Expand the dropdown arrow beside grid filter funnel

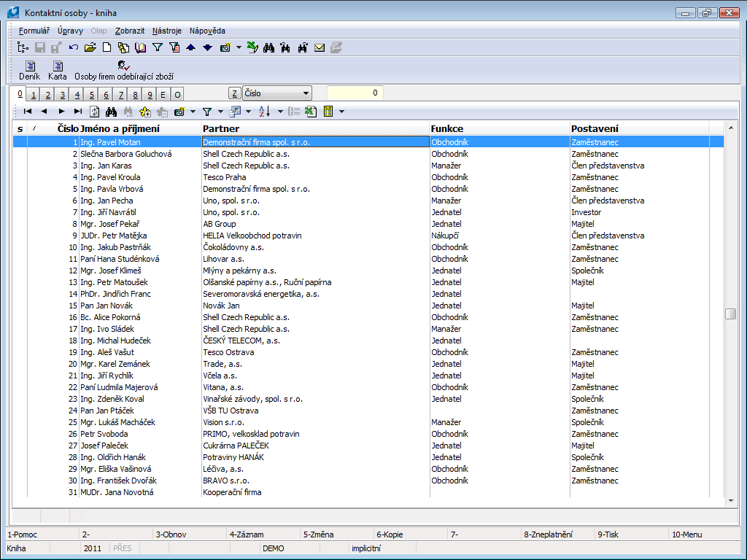[220, 112]
